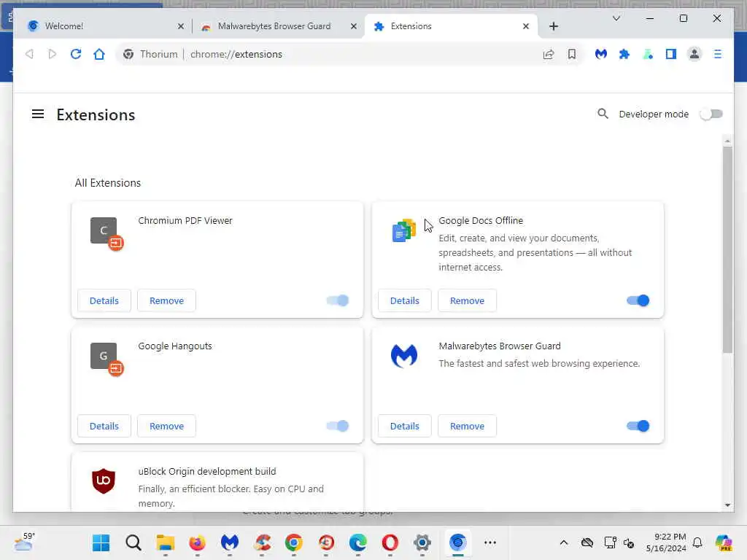The image size is (747, 560).
Task: Open Google Chrome from taskbar
Action: tap(293, 542)
